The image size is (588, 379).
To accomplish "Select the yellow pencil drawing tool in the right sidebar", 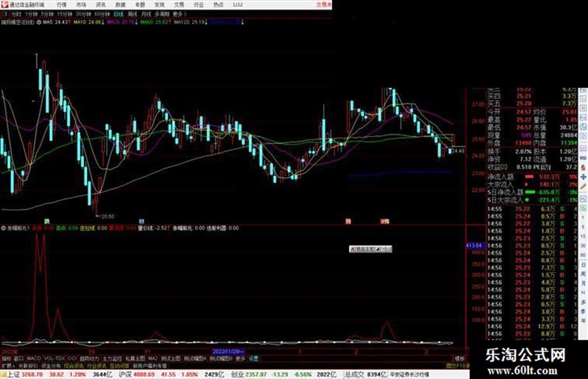I will tap(583, 187).
